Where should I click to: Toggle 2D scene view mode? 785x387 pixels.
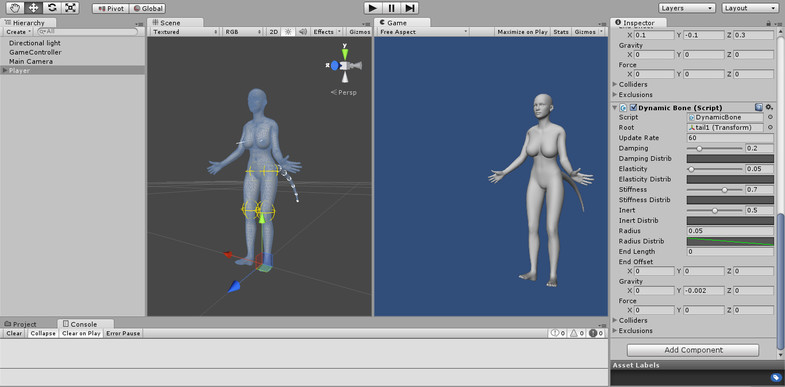point(273,32)
